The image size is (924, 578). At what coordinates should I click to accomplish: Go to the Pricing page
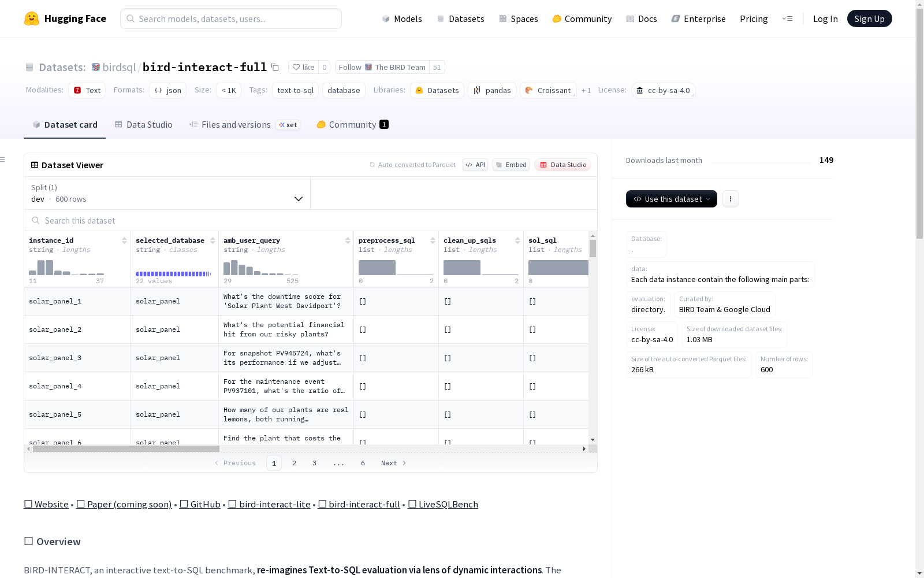[754, 18]
